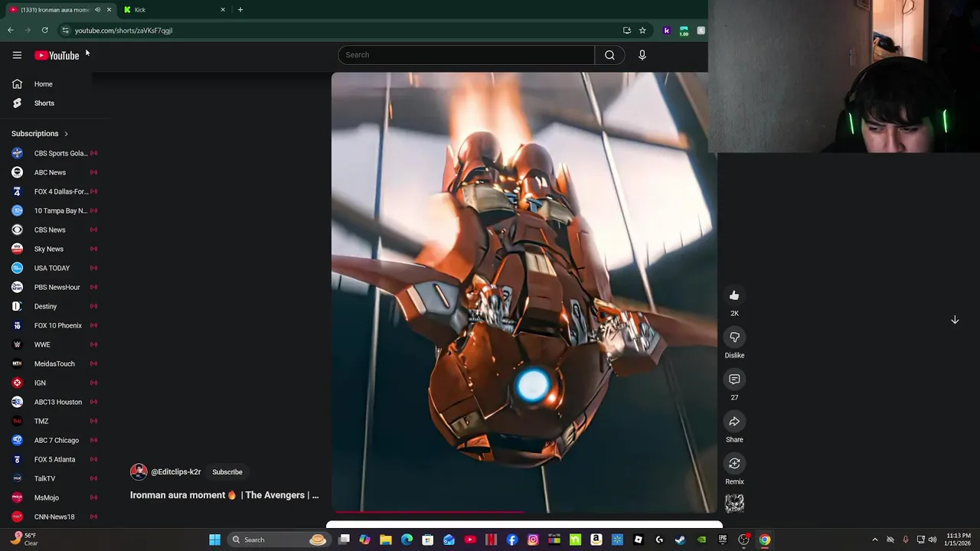Open MsMojo channel
The width and height of the screenshot is (980, 551).
pyautogui.click(x=55, y=497)
